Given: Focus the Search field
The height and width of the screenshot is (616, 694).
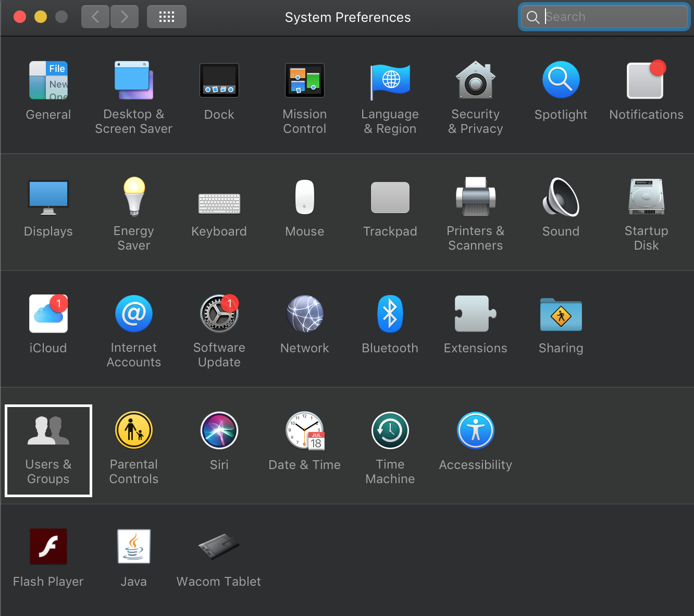Looking at the screenshot, I should [x=604, y=17].
